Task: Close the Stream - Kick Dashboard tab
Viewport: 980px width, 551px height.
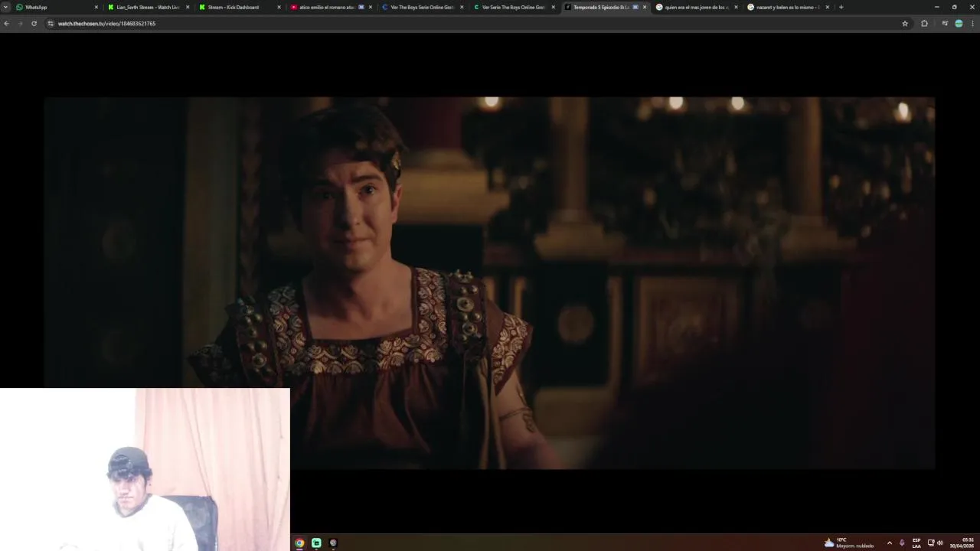Action: point(279,7)
